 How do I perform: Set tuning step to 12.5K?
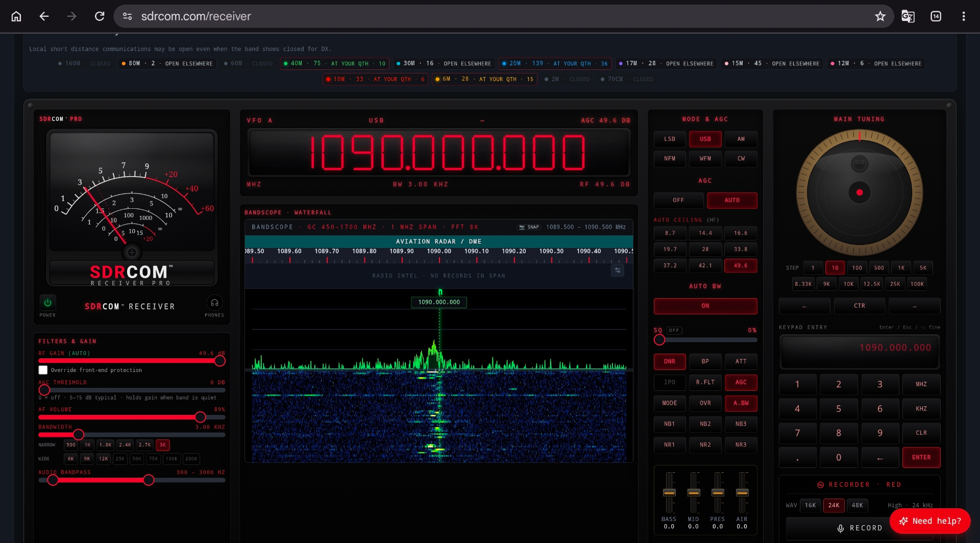872,284
